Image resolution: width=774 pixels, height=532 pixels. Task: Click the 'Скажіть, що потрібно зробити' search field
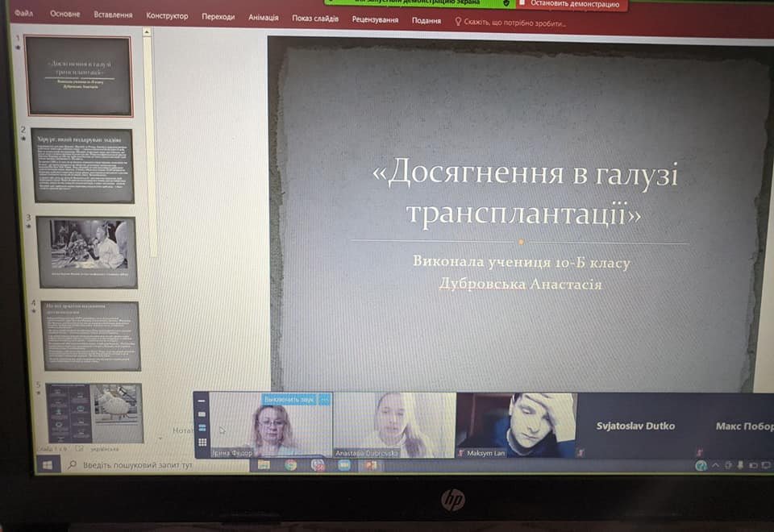pyautogui.click(x=510, y=23)
